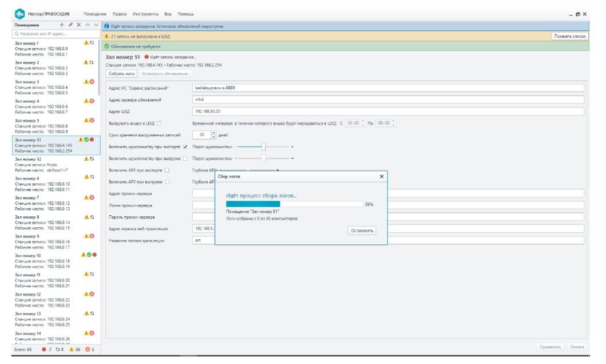
Task: Click the room name or IP search field
Action: (56, 34)
